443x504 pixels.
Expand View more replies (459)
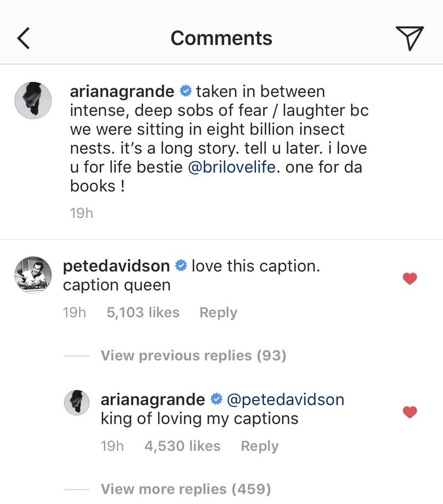point(186,489)
